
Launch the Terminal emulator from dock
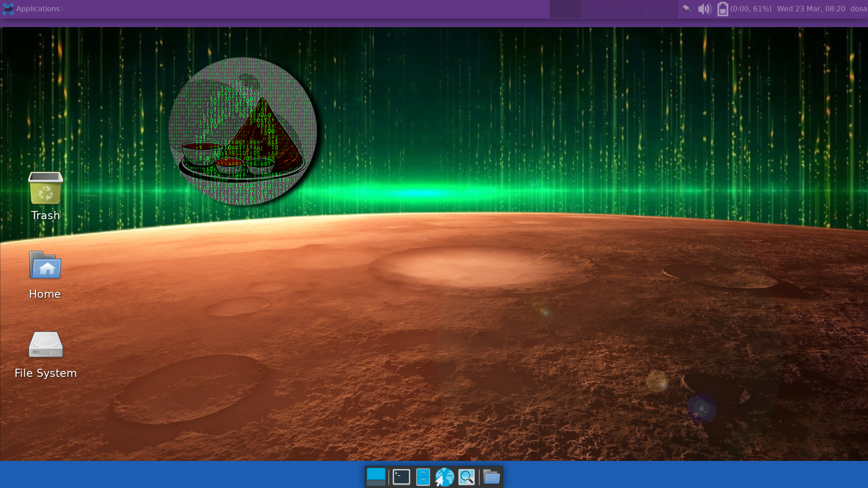point(401,477)
